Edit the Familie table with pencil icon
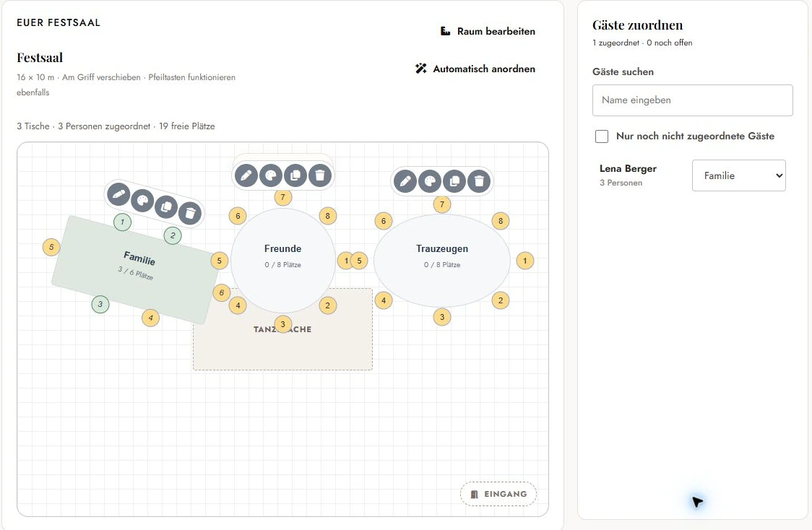Image resolution: width=812 pixels, height=530 pixels. (x=118, y=194)
